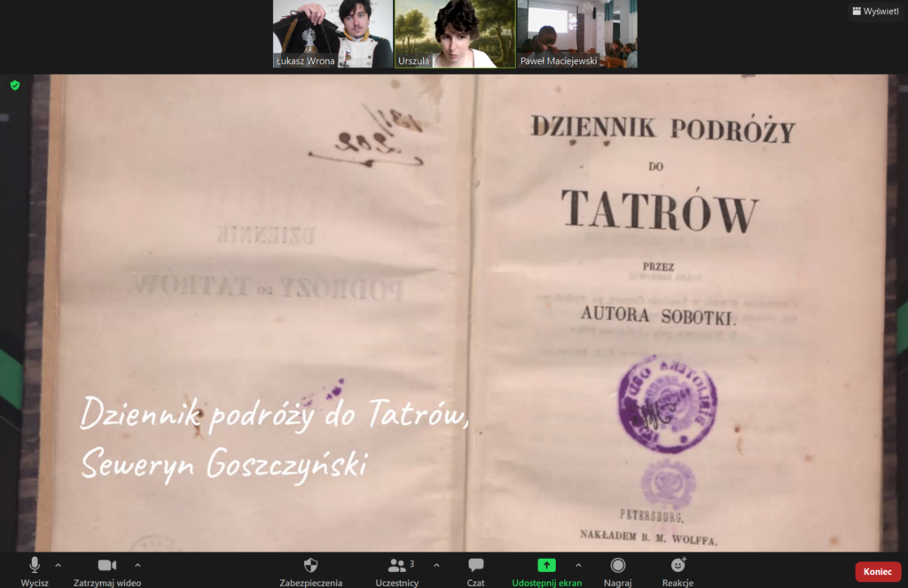Viewport: 908px width, 588px height.
Task: Select Urszula's video thumbnail
Action: point(454,34)
